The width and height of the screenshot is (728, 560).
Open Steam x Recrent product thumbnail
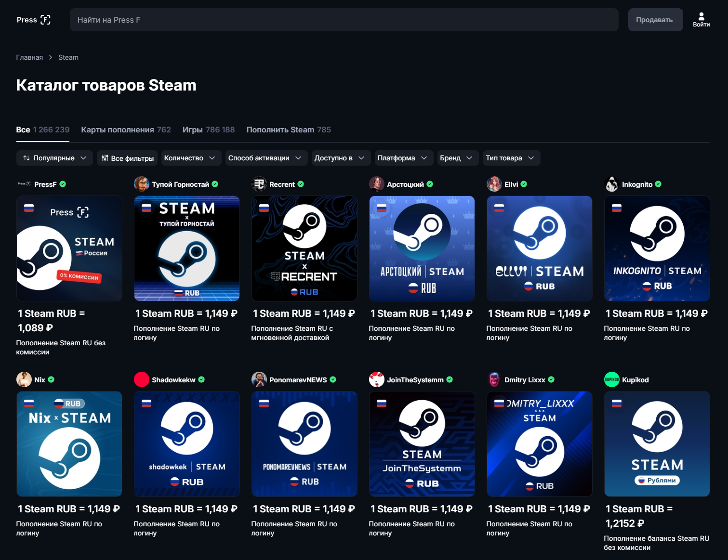(x=304, y=248)
